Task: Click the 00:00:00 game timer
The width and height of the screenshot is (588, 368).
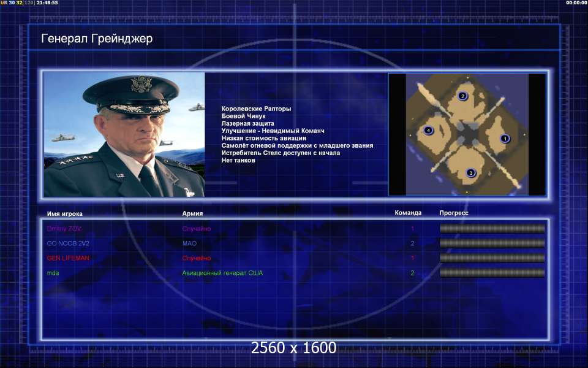Action: coord(576,2)
